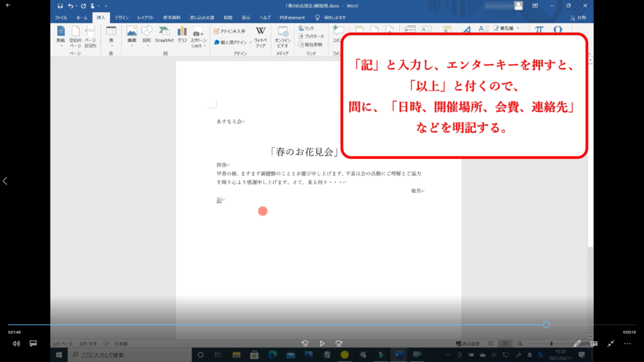Click the video progress bar handle
The width and height of the screenshot is (644, 362).
pos(546,325)
